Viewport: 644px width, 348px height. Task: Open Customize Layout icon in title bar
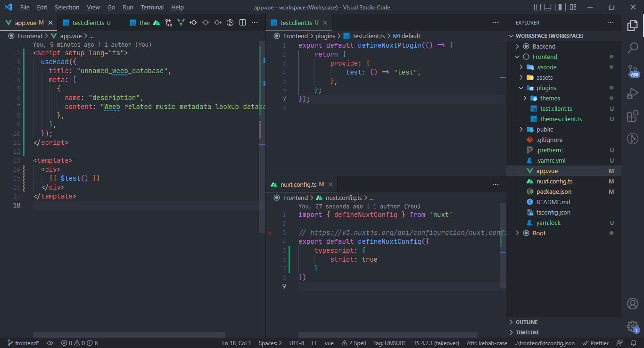tap(573, 7)
